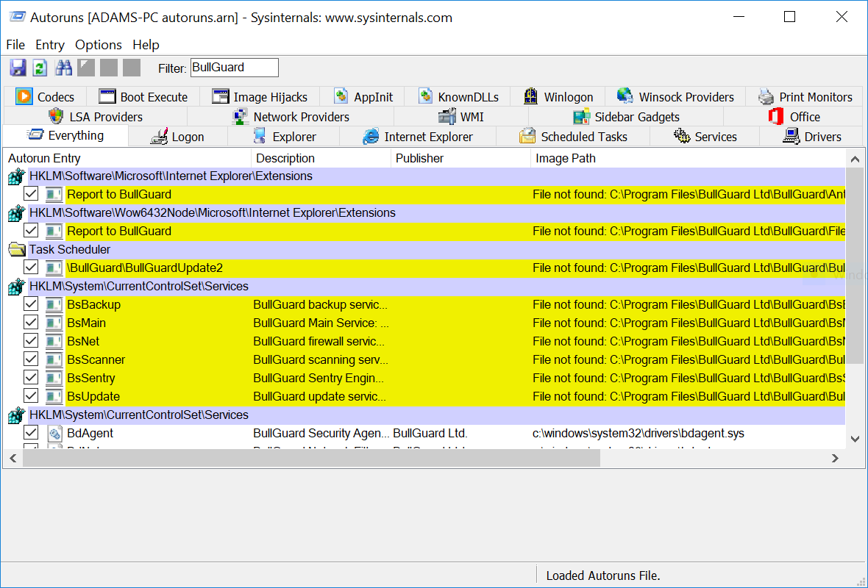Go to the Sidebar Gadgets tab

626,117
